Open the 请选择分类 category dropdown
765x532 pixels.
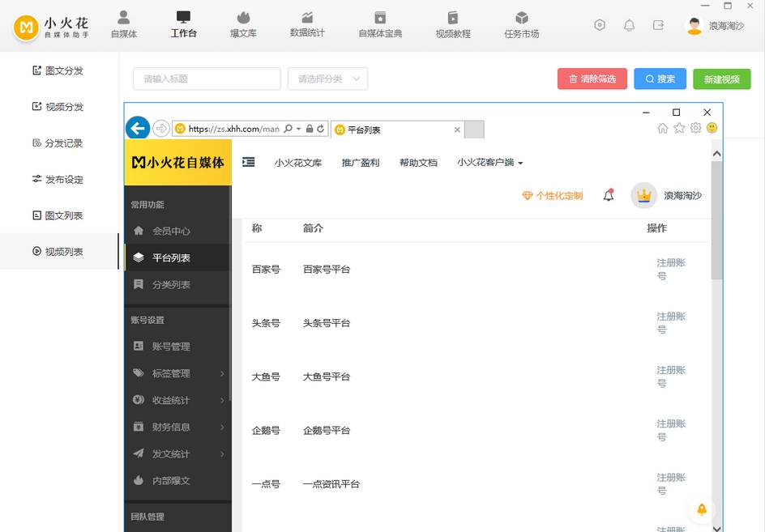coord(327,79)
